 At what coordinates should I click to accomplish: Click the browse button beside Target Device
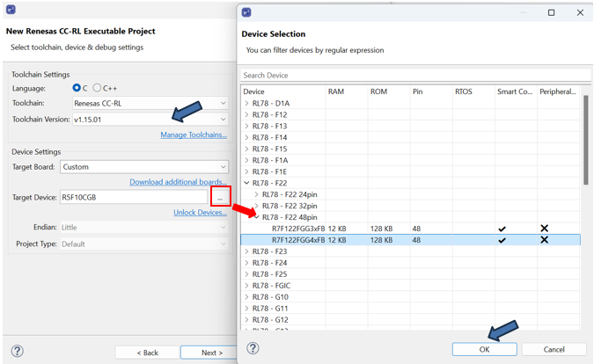coord(220,197)
